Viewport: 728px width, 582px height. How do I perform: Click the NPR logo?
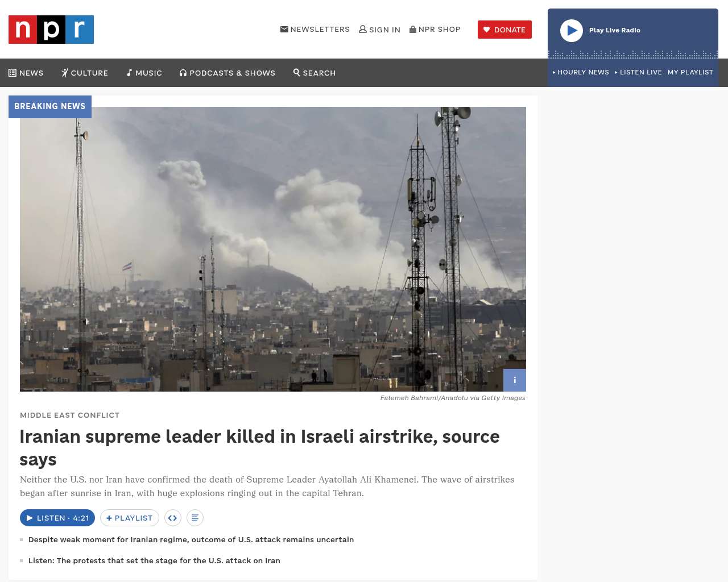[51, 30]
